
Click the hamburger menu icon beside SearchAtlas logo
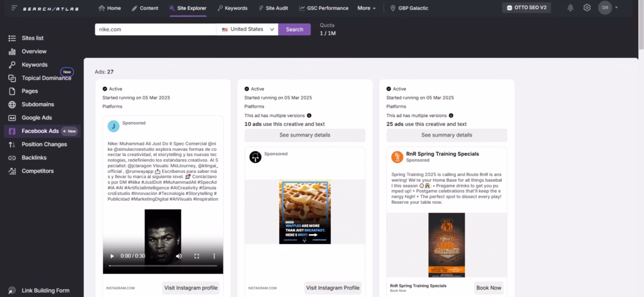14,8
